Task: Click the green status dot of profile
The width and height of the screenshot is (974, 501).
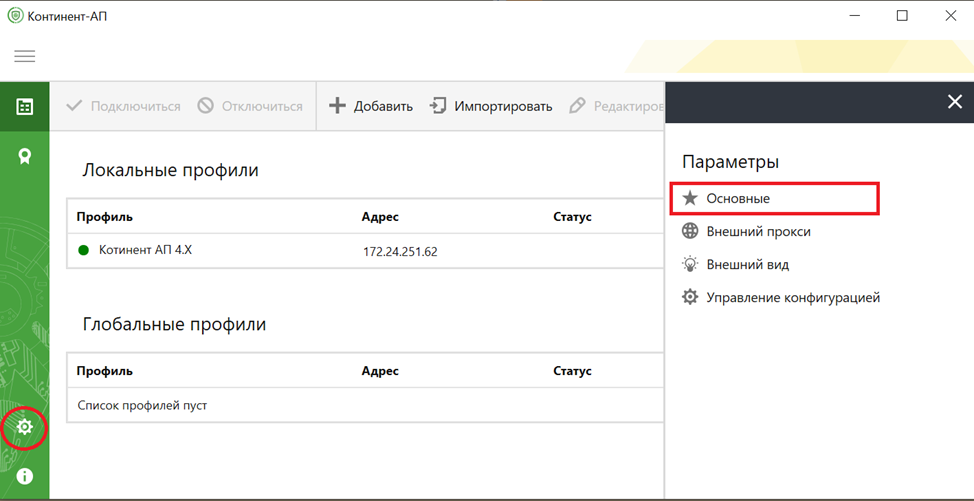Action: point(84,250)
